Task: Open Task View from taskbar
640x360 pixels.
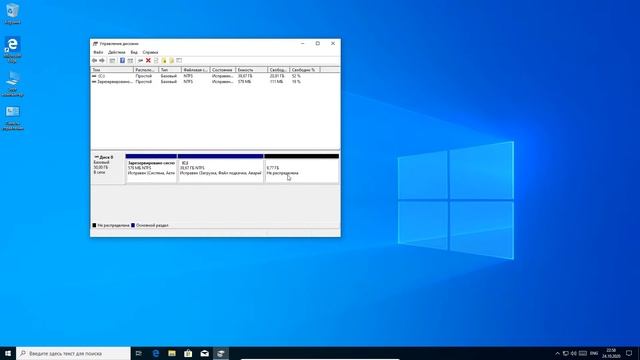Action: click(139, 353)
